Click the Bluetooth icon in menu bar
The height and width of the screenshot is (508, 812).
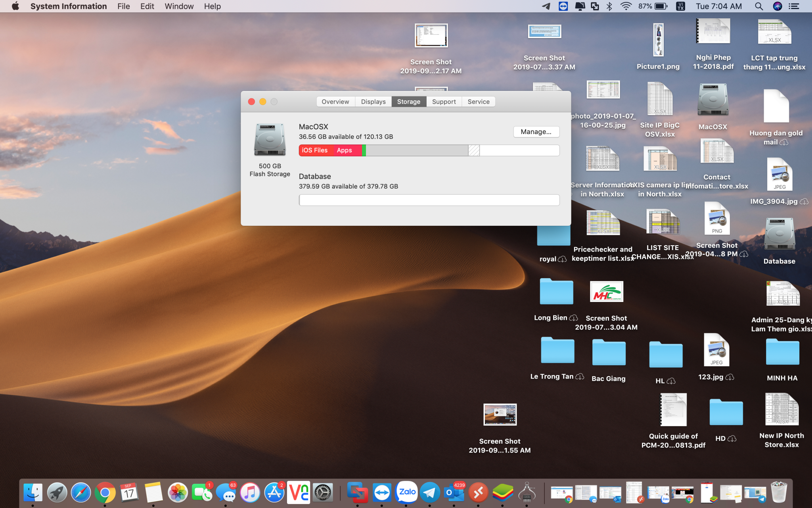pos(609,6)
